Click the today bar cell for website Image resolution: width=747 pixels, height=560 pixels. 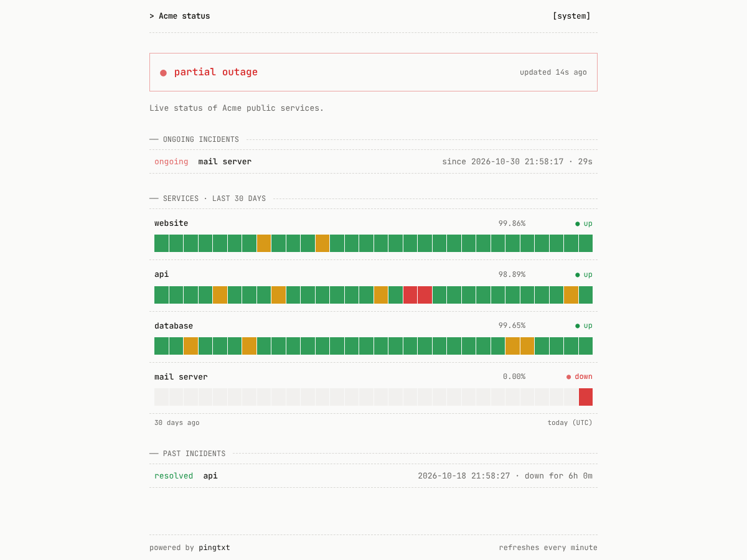(586, 243)
